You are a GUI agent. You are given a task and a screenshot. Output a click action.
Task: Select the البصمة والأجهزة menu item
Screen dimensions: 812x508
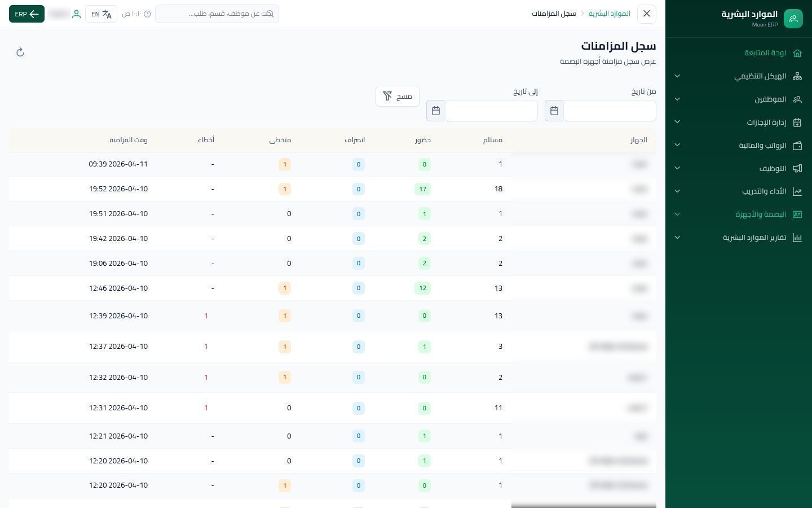click(x=739, y=214)
